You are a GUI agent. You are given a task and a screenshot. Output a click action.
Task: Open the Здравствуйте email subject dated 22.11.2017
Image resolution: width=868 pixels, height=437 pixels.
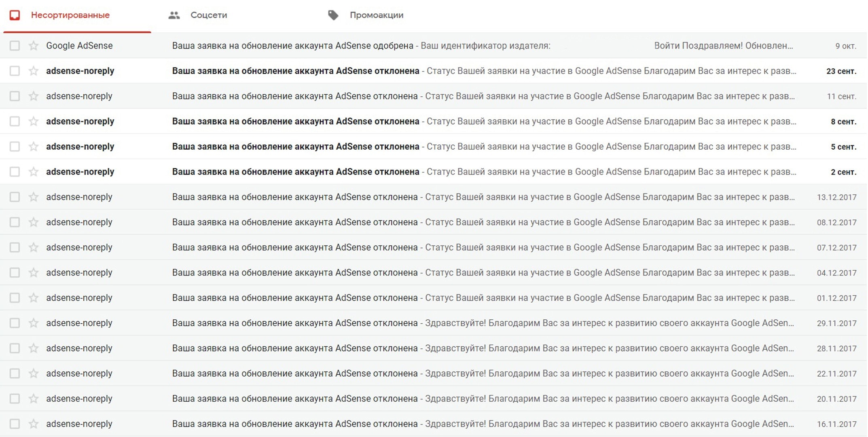(295, 373)
